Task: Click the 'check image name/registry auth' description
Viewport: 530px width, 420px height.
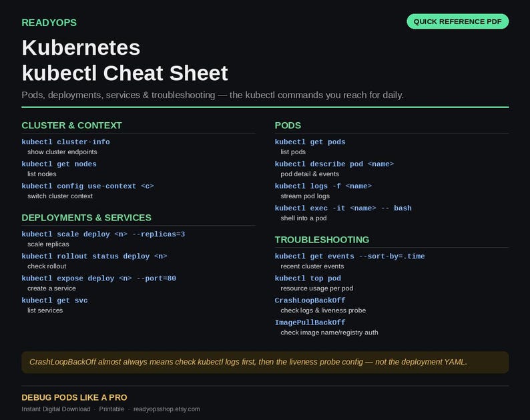Action: 330,333
